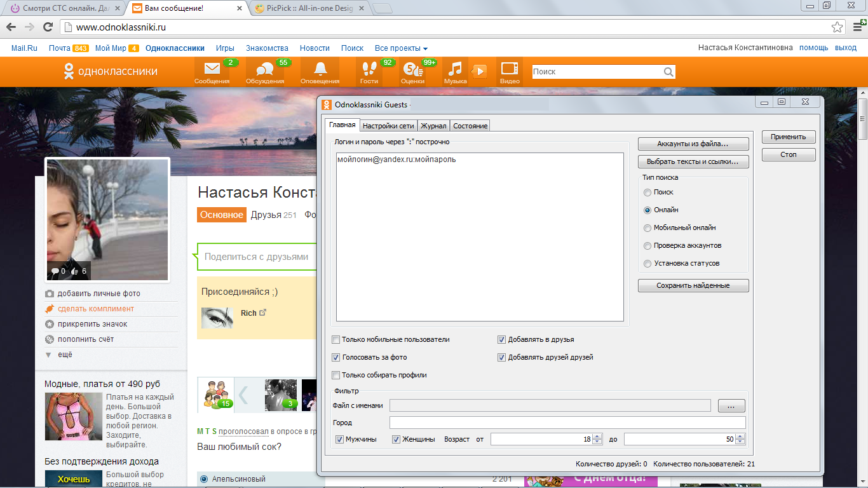Click Аккаунты из файла button

[x=693, y=144]
